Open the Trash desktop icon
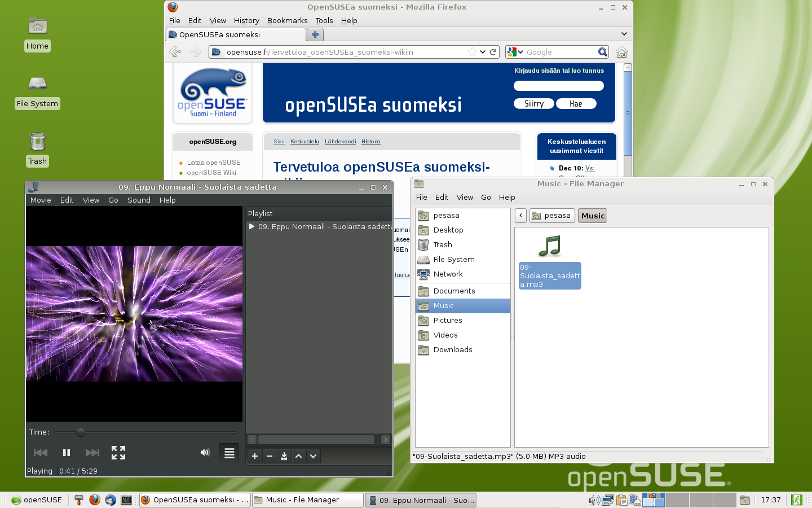This screenshot has width=812, height=508. 37,150
